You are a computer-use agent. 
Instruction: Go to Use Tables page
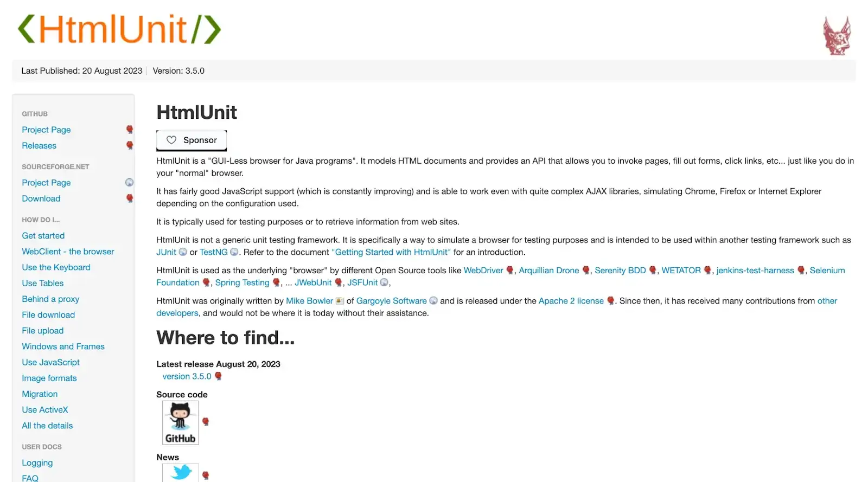[43, 283]
